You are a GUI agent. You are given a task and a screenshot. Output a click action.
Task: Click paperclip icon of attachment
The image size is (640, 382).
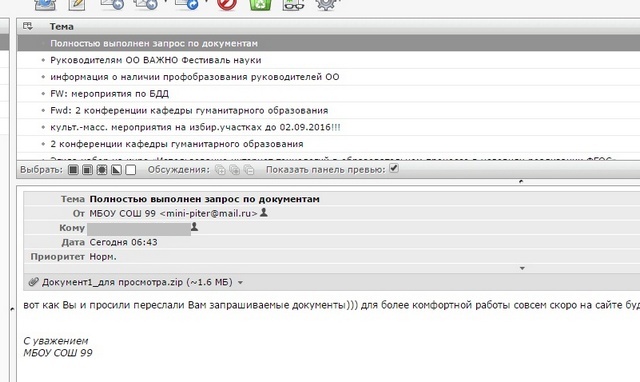click(33, 282)
